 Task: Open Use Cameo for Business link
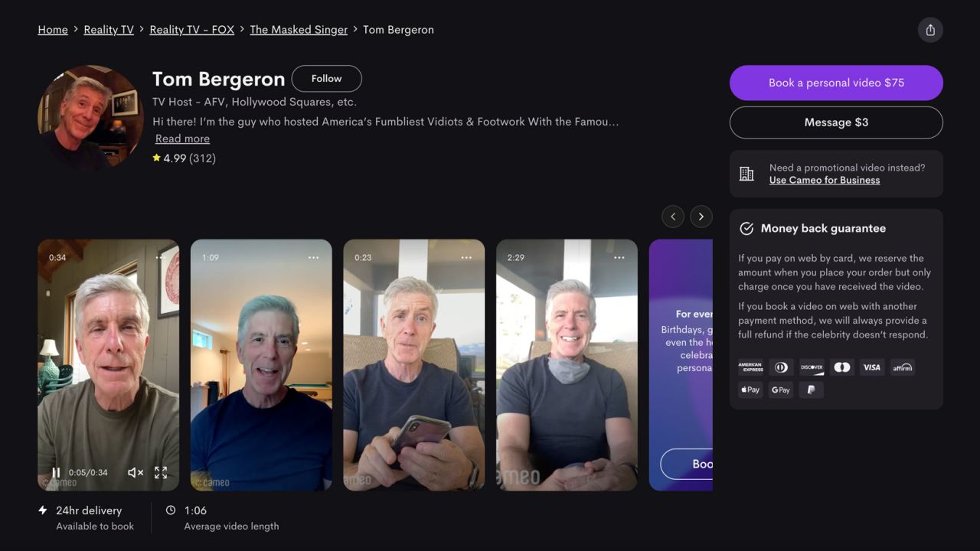click(825, 181)
